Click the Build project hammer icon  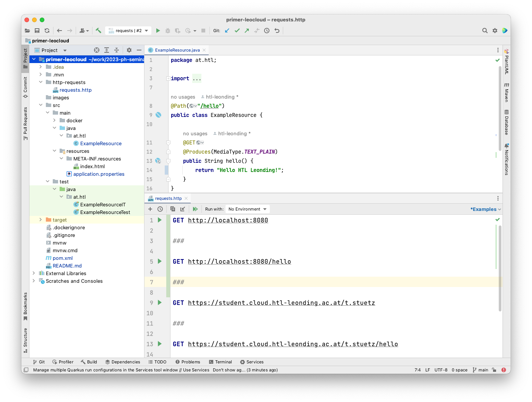(x=99, y=31)
